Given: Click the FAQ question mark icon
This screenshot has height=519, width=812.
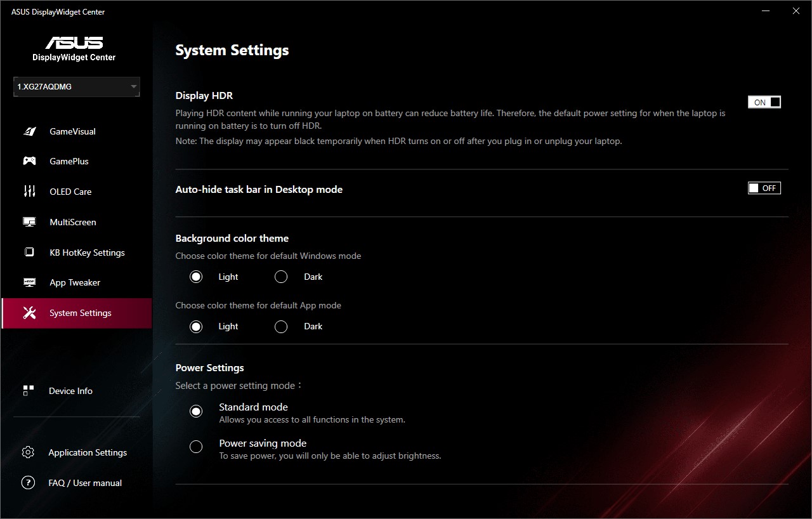Looking at the screenshot, I should (28, 483).
